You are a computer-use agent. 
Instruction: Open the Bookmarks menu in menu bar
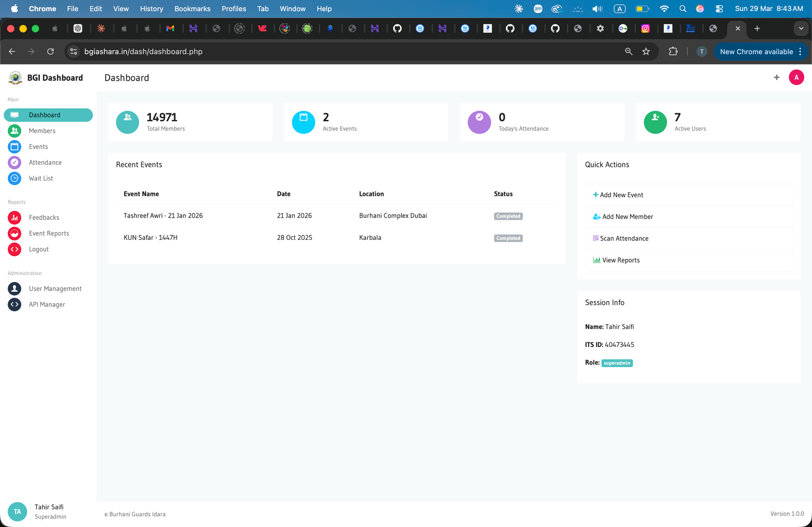[x=192, y=9]
